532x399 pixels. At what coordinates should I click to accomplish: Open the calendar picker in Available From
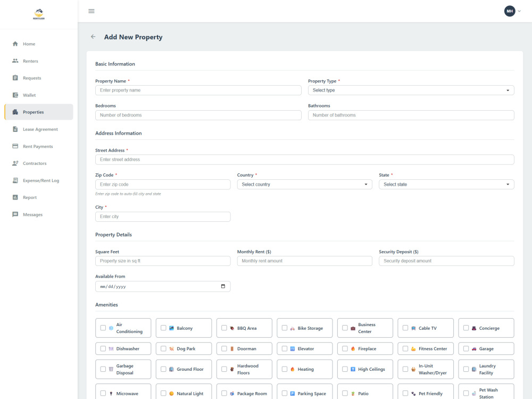[x=223, y=286]
